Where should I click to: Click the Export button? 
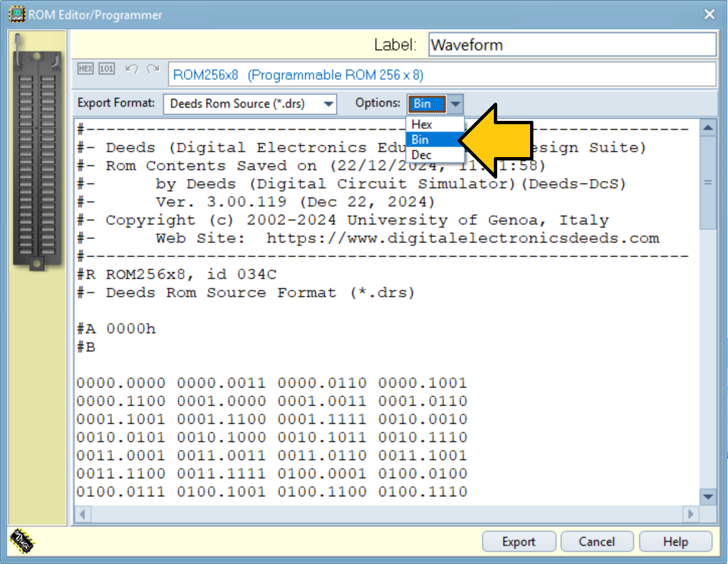[519, 541]
